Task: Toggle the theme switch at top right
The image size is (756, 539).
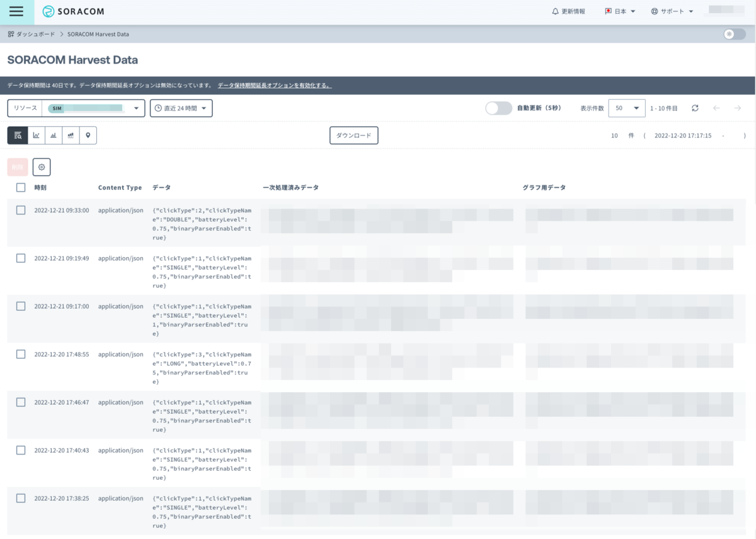Action: click(x=734, y=34)
